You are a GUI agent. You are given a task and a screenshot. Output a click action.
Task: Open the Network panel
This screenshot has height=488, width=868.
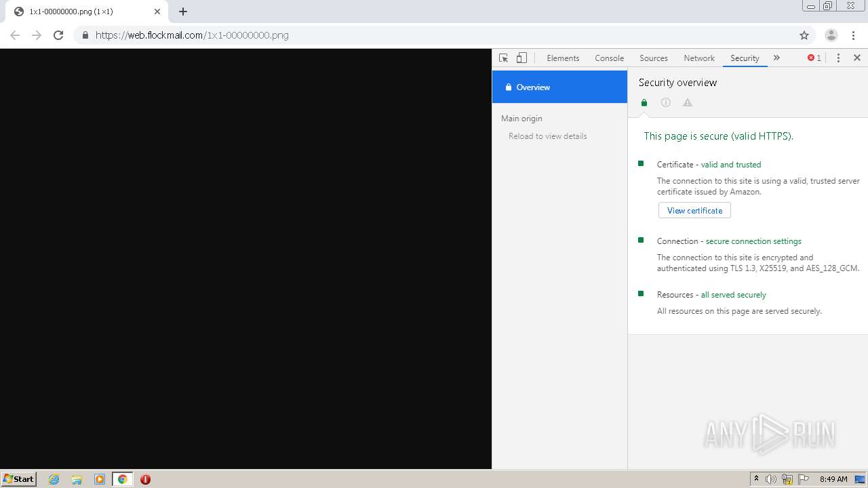pos(699,58)
